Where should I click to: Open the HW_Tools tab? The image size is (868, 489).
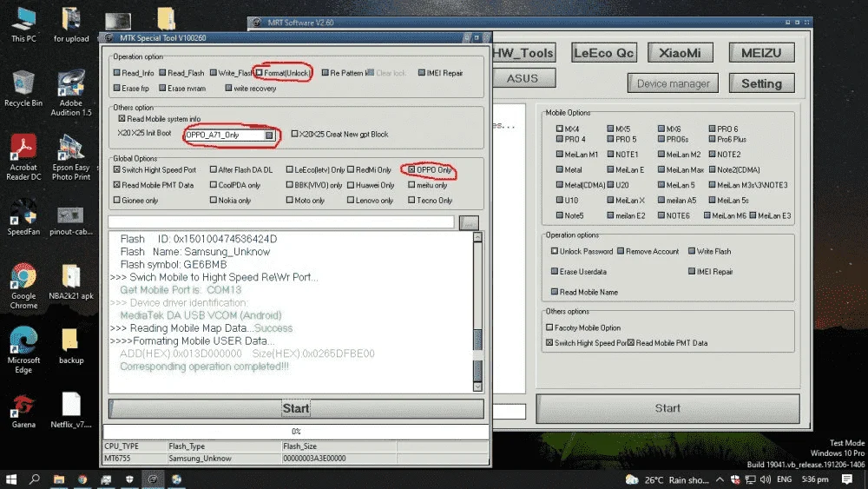(523, 53)
